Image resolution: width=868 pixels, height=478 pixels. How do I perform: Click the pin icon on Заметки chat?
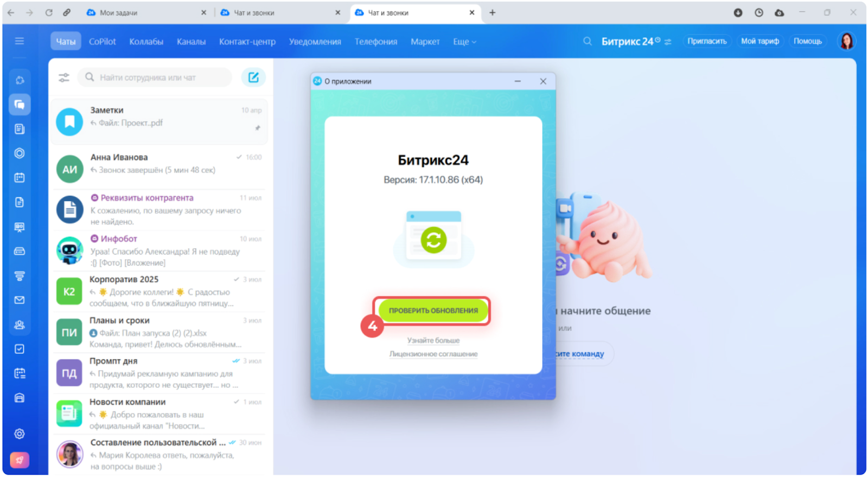(x=258, y=128)
